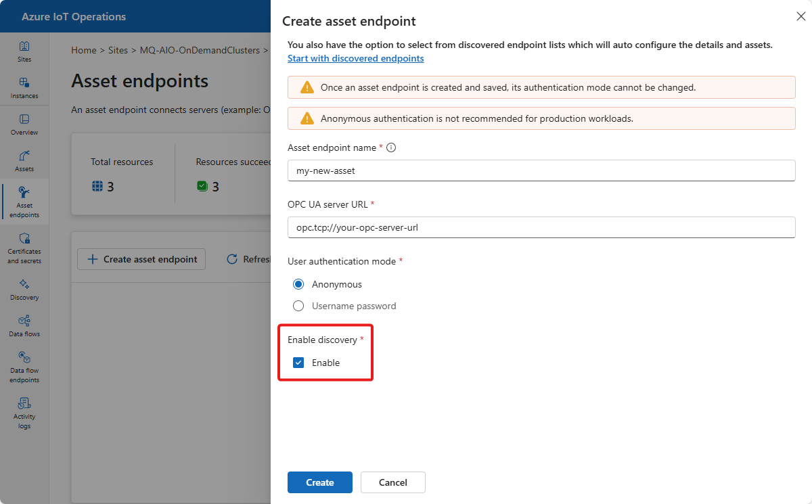Click the Asset endpoints page heading

click(x=140, y=81)
